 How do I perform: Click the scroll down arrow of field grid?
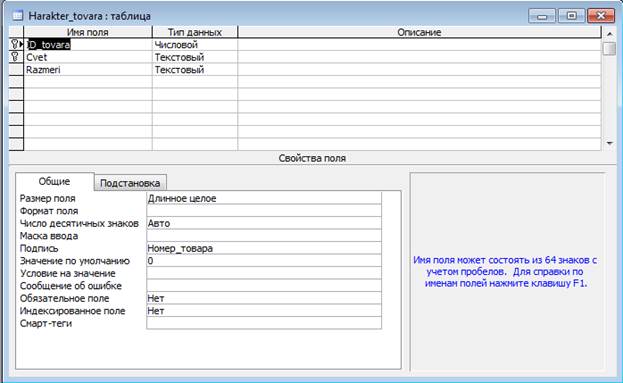pyautogui.click(x=609, y=143)
